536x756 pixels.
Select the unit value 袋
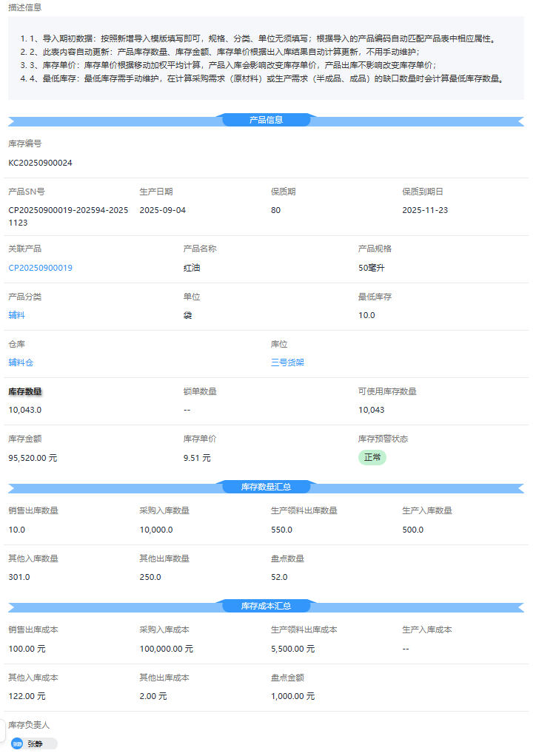(x=187, y=315)
